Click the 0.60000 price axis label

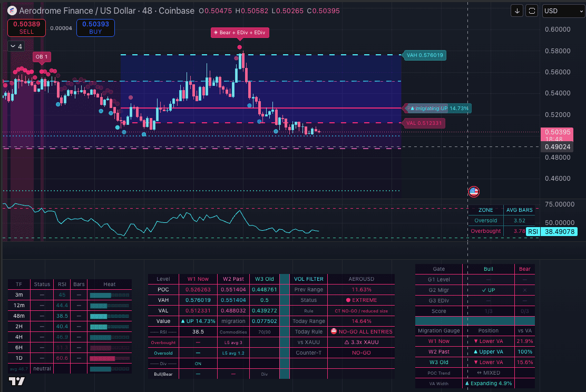tap(558, 30)
